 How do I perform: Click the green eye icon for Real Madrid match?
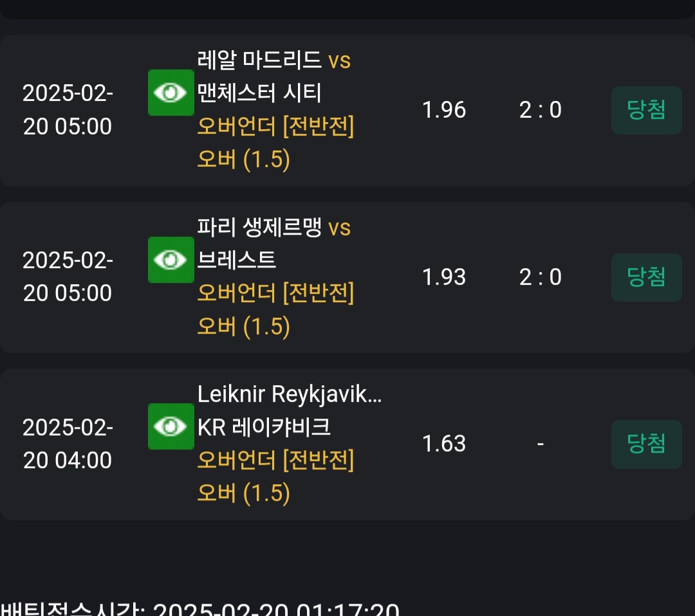coord(171,93)
